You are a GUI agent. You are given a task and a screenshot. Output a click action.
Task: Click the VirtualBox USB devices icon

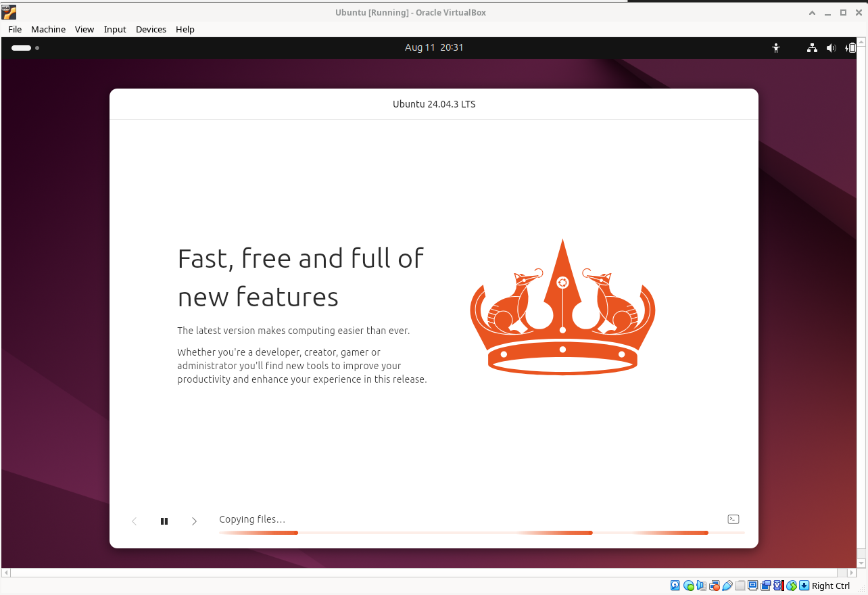(727, 586)
